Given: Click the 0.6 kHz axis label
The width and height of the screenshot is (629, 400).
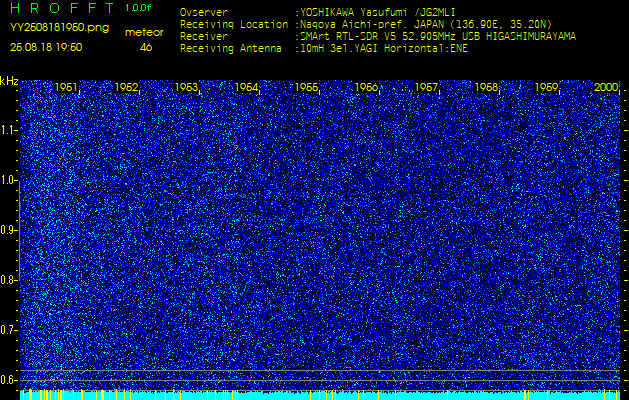Looking at the screenshot, I should point(7,380).
